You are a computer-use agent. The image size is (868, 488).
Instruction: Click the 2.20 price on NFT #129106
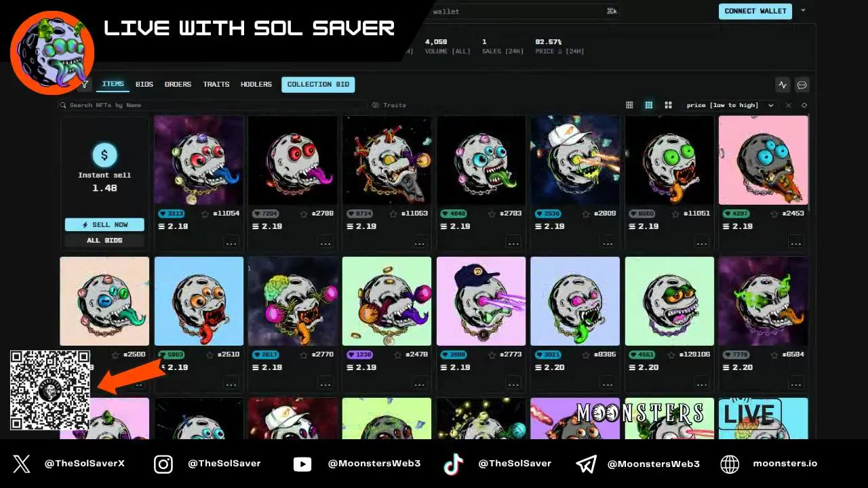click(x=644, y=367)
